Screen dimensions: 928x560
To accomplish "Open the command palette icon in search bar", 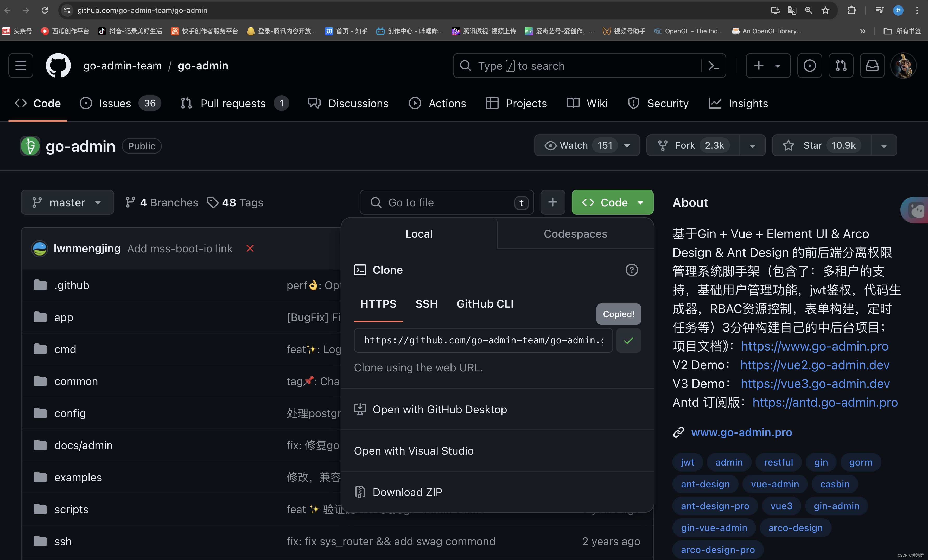I will pyautogui.click(x=714, y=66).
